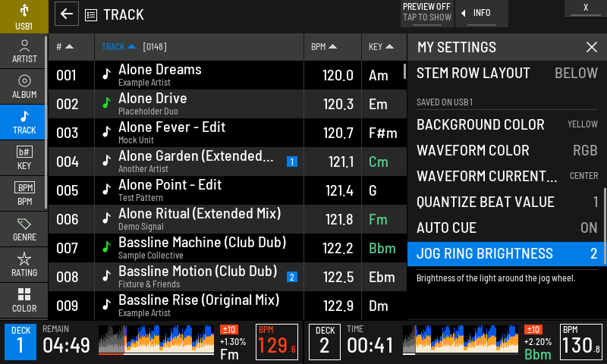Select DECK 2 button
This screenshot has height=364, width=607.
point(325,342)
